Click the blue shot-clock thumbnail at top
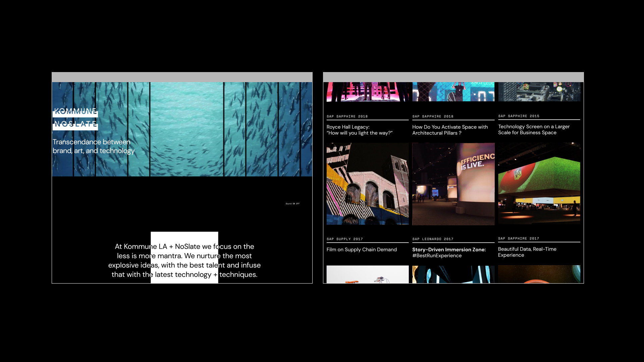Viewport: 644px width, 362px height. click(453, 92)
